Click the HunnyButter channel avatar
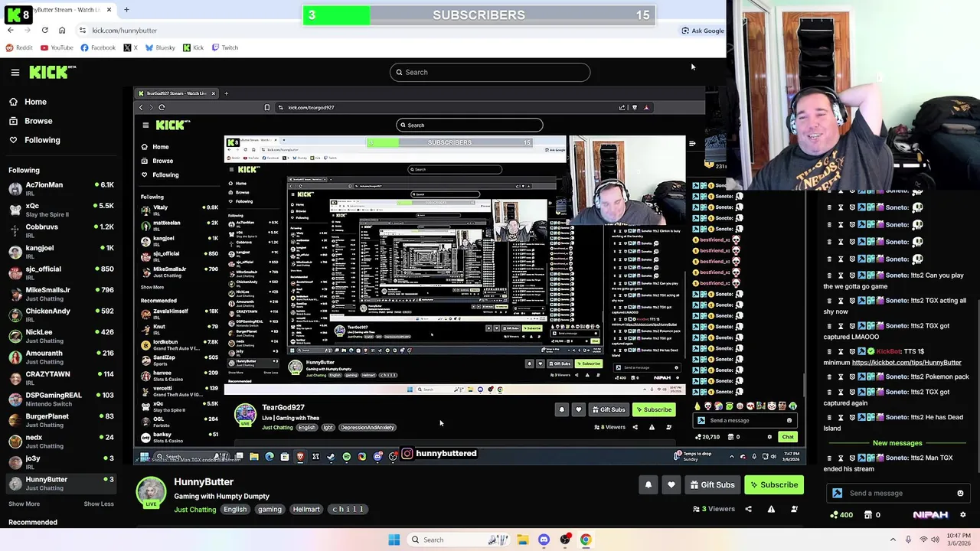 (151, 493)
